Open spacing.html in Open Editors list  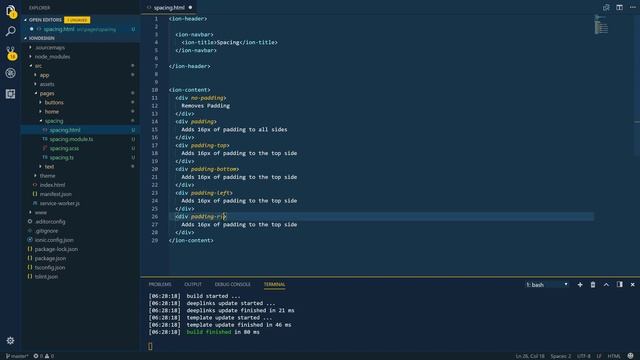80,29
